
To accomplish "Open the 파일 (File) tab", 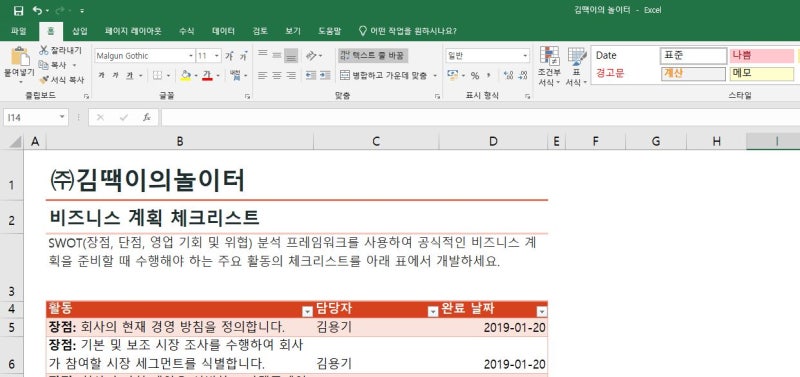I will (19, 31).
